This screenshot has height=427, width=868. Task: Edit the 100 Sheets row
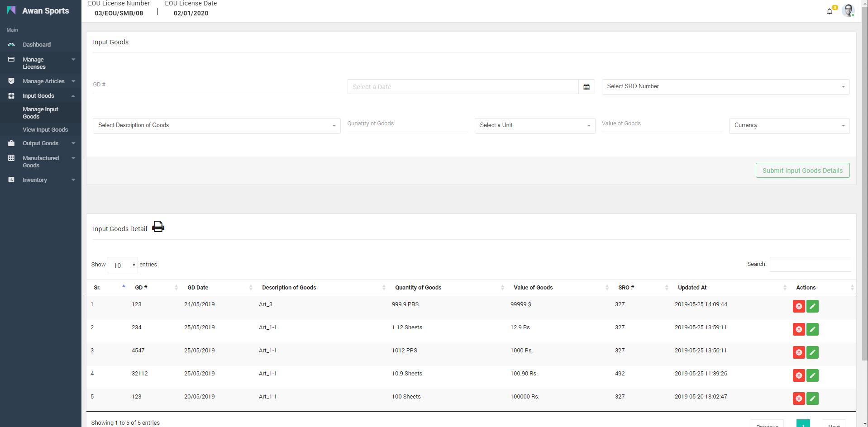(812, 399)
